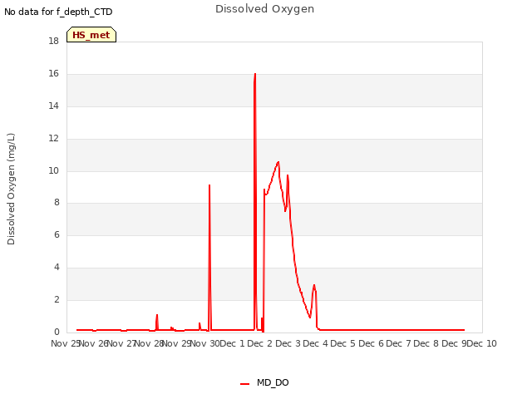The height and width of the screenshot is (399, 532).
Task: Click the red MD_DO legend line swatch
Action: tap(244, 384)
